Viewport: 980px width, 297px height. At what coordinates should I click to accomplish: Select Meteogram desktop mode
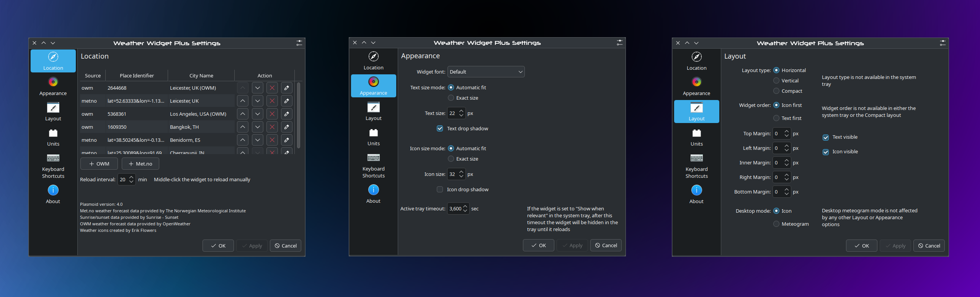coord(791,224)
